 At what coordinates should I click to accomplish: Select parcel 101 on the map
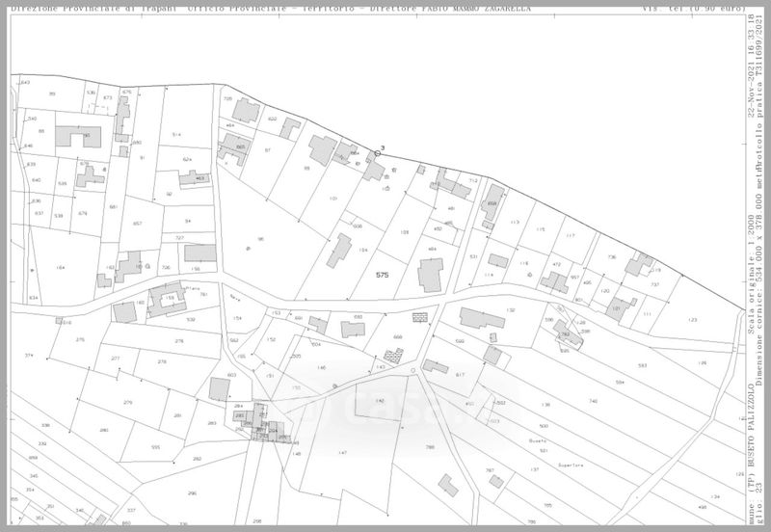point(333,199)
